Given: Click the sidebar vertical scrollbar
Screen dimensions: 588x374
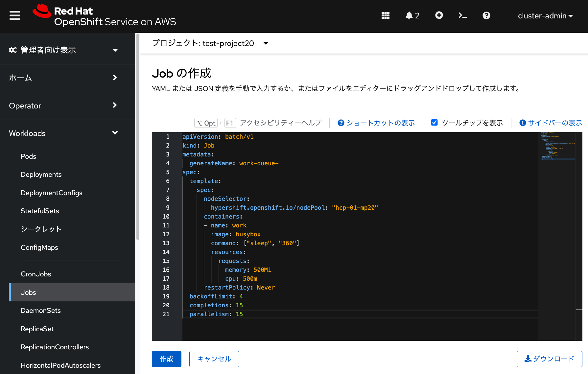Looking at the screenshot, I should [137, 136].
